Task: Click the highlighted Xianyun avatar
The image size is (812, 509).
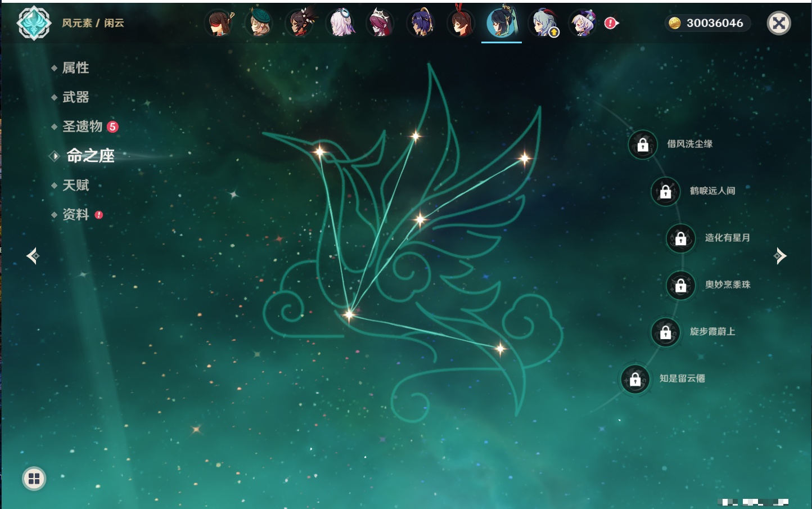Action: [x=502, y=22]
